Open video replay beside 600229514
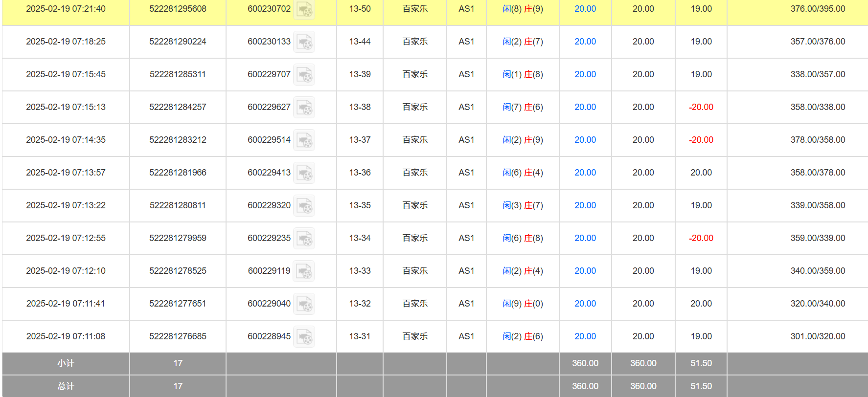The width and height of the screenshot is (868, 397). point(304,140)
